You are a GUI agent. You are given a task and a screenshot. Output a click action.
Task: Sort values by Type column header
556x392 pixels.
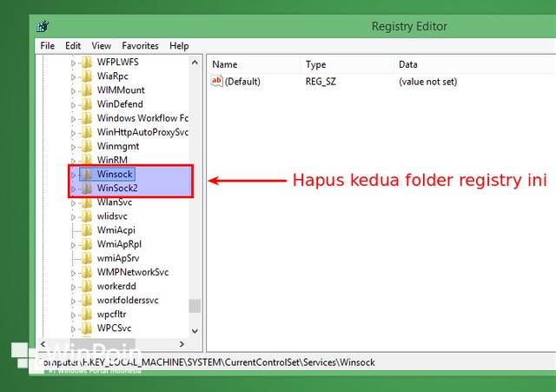347,64
